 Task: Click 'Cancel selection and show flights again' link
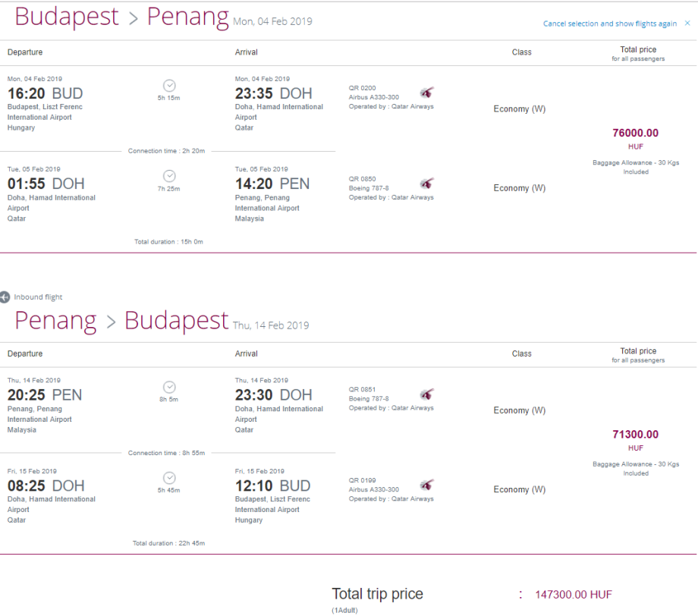coord(609,24)
